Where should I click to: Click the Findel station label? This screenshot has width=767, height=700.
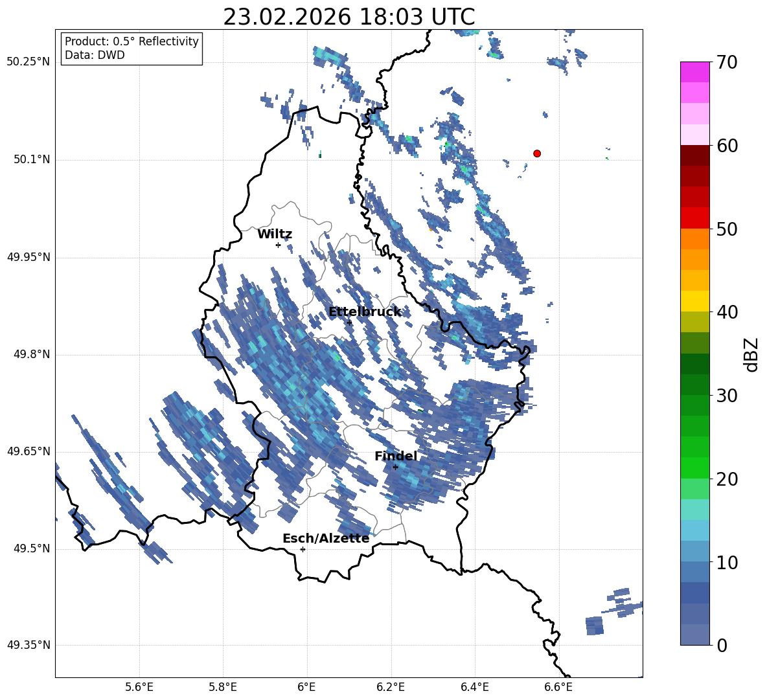click(x=396, y=456)
